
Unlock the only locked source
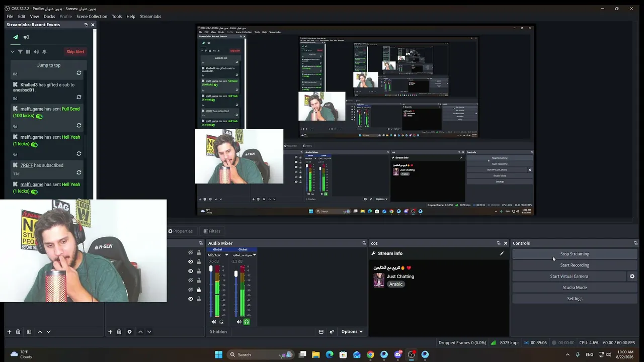[x=199, y=290]
